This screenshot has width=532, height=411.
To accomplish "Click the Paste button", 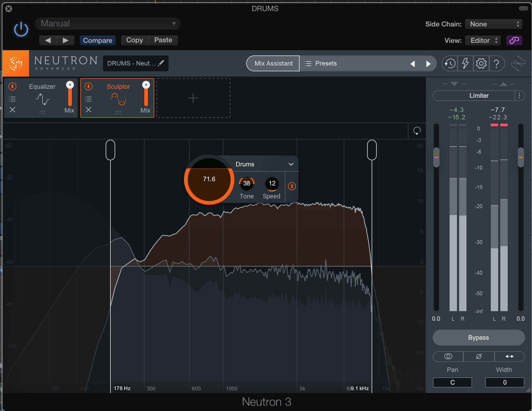I will tap(163, 40).
